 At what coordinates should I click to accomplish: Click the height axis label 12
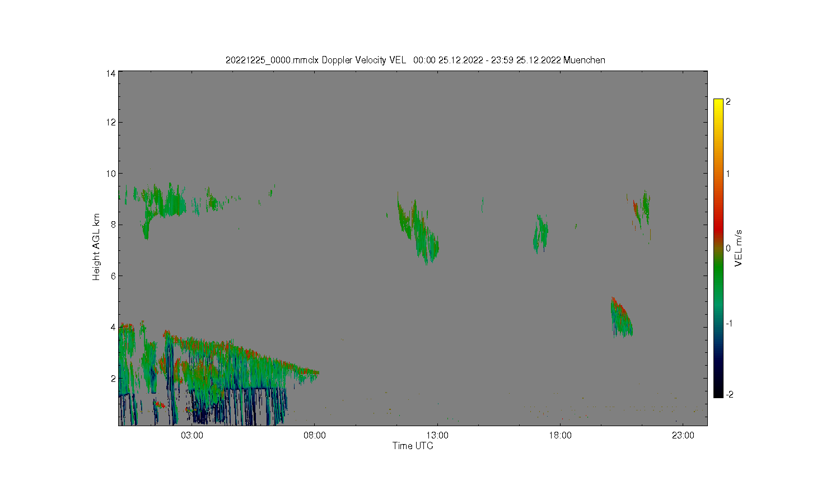111,122
